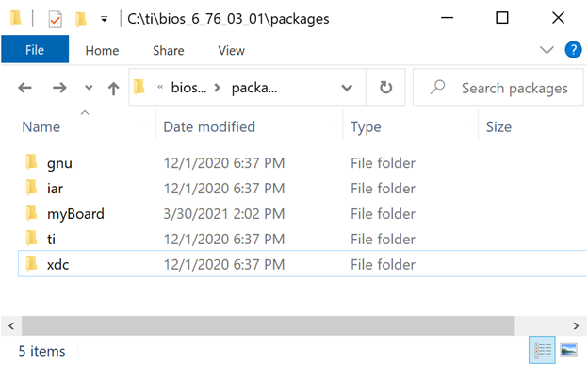The width and height of the screenshot is (588, 365).
Task: Select the myBoard folder
Action: point(75,214)
